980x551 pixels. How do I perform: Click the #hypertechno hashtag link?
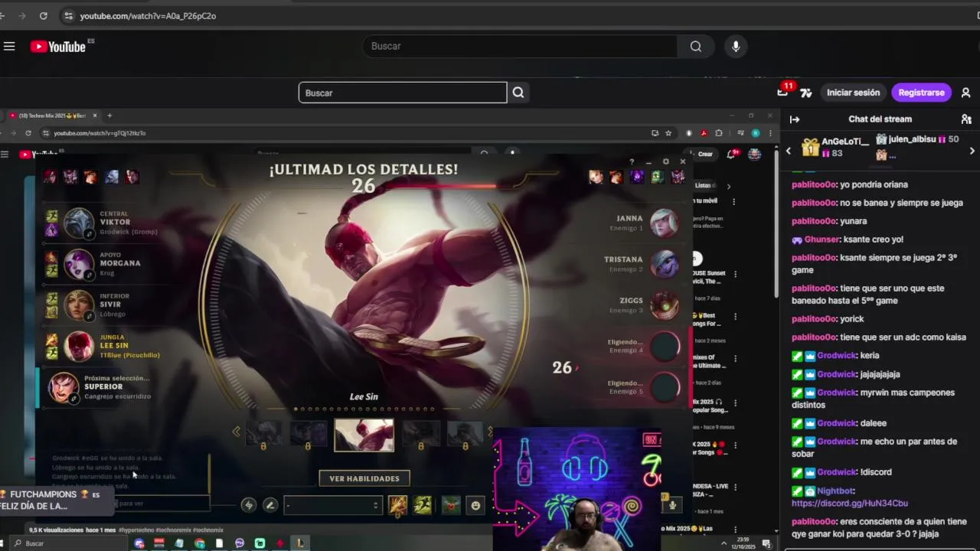[137, 530]
